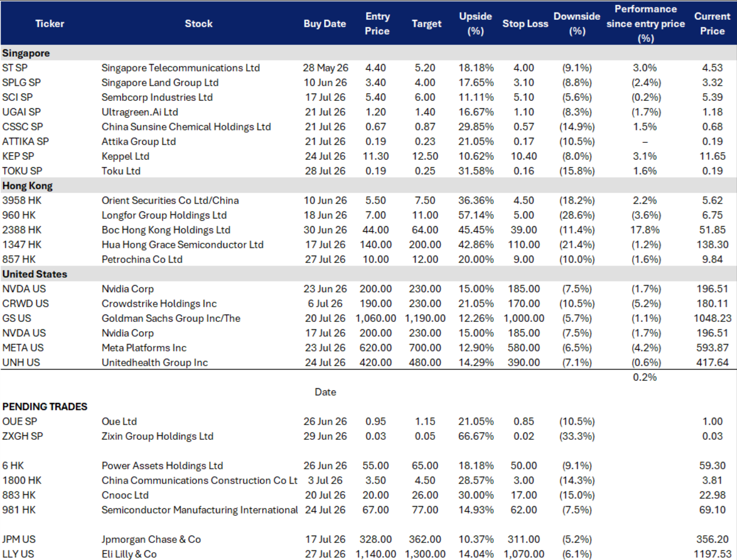Click the Ticker column header
The height and width of the screenshot is (560, 737).
[49, 24]
